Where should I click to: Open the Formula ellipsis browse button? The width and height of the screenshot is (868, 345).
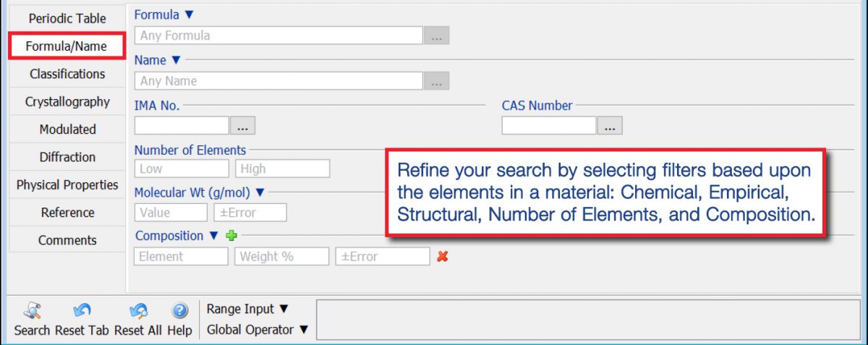436,35
